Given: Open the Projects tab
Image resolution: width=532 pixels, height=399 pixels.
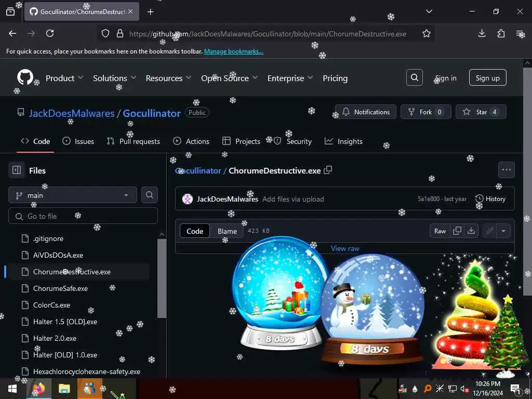Looking at the screenshot, I should click(241, 141).
